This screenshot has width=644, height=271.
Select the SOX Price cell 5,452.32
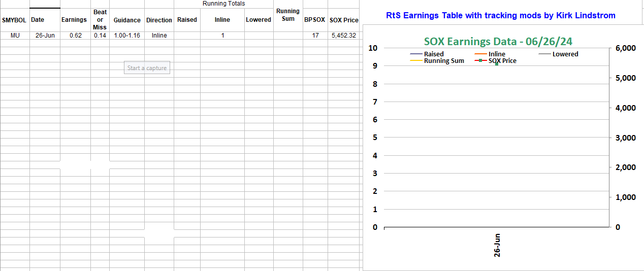(x=344, y=36)
